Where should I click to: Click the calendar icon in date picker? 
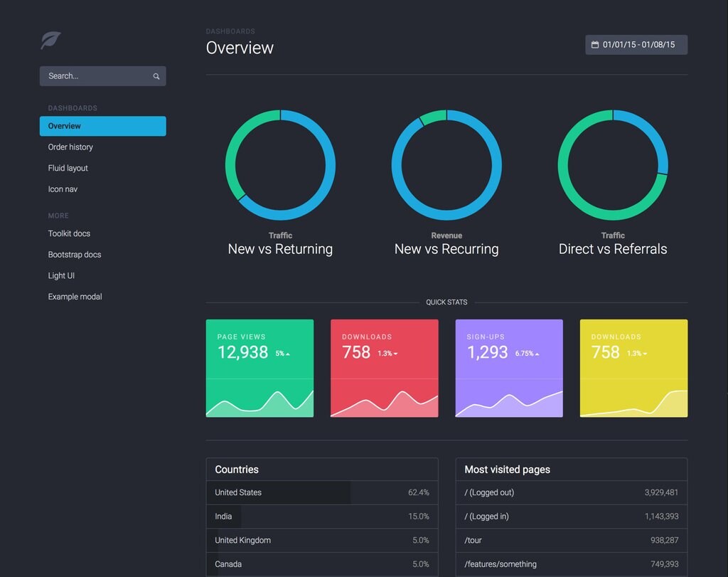point(595,45)
